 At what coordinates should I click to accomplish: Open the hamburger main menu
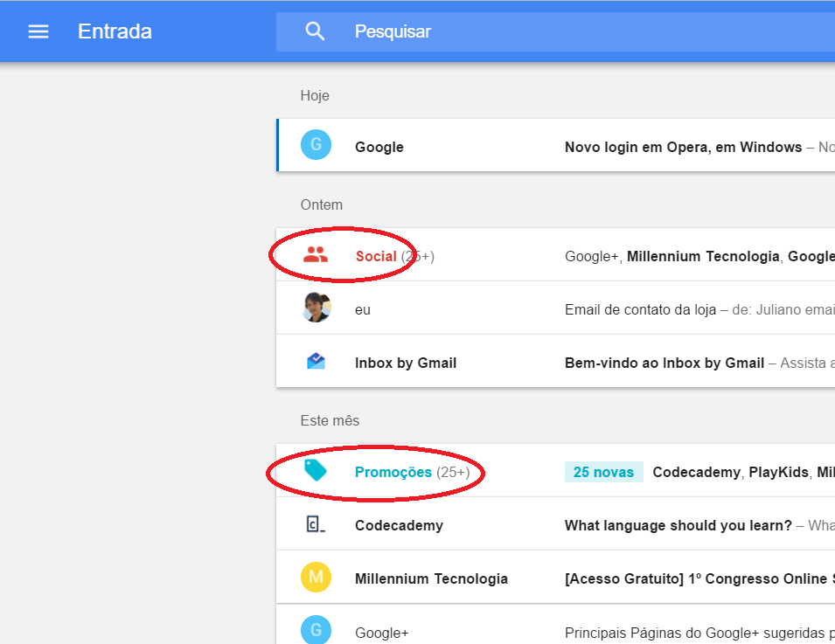point(38,32)
